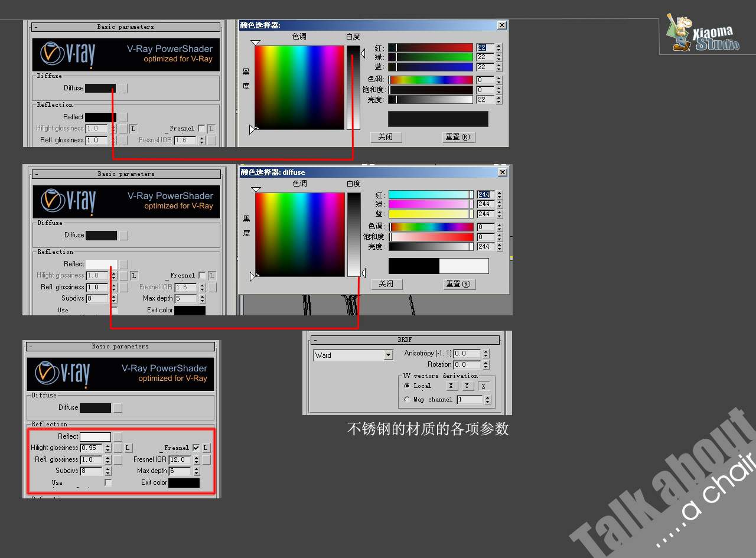Image resolution: width=756 pixels, height=558 pixels.
Task: Click the L button next to the checked Fresnel box
Action: (206, 448)
